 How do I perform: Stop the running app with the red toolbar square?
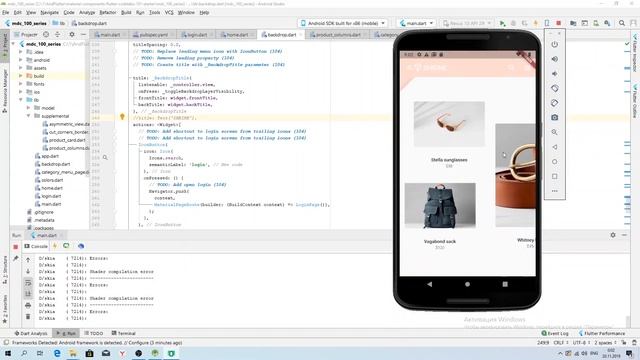coord(558,23)
